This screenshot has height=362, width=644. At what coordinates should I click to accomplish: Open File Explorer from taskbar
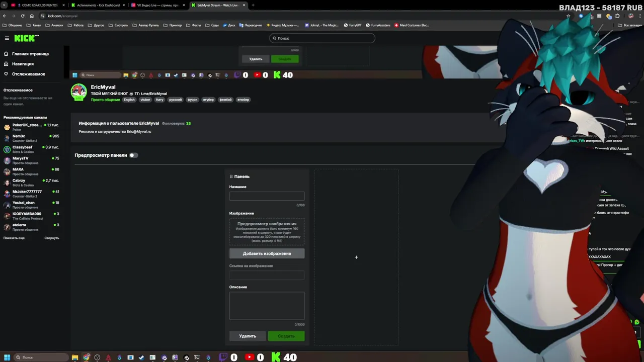click(x=75, y=357)
